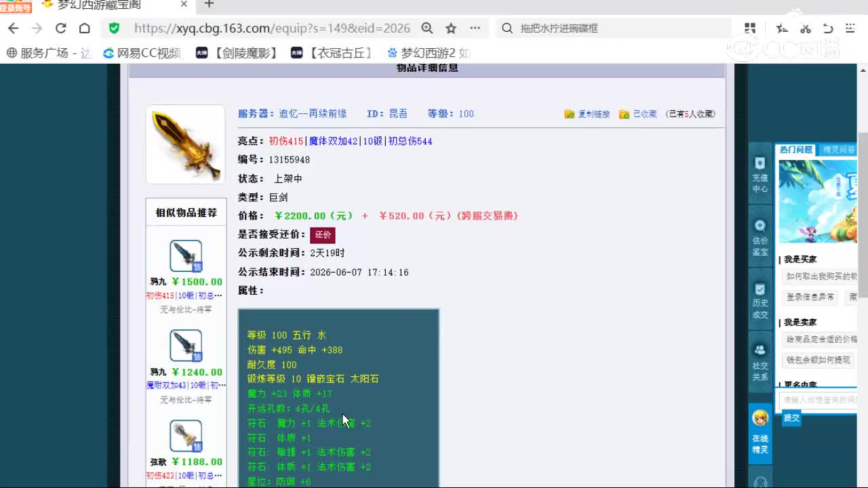
Task: Open 社交关系 sidebar icon
Action: click(x=760, y=363)
